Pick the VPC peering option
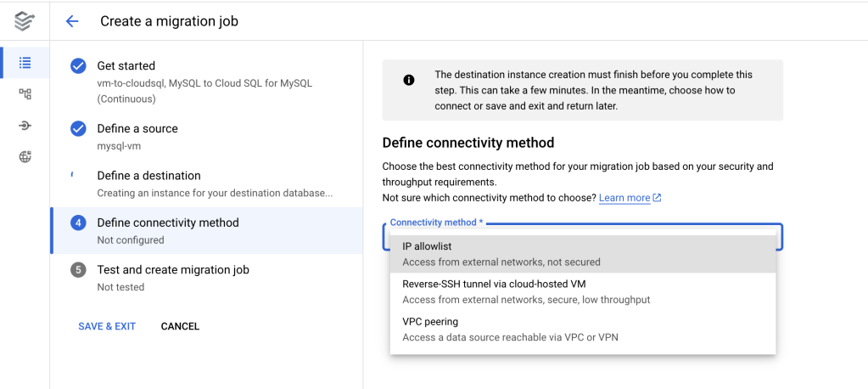Image resolution: width=868 pixels, height=389 pixels. pos(582,330)
